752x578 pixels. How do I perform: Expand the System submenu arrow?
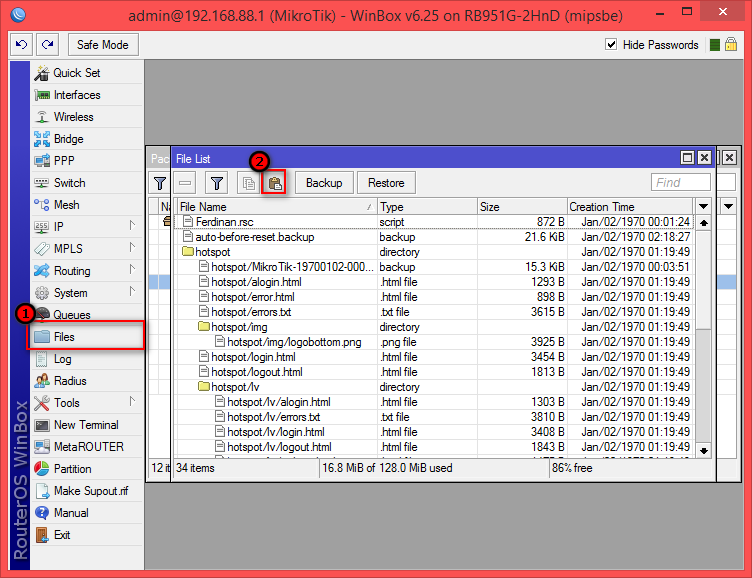pyautogui.click(x=132, y=292)
